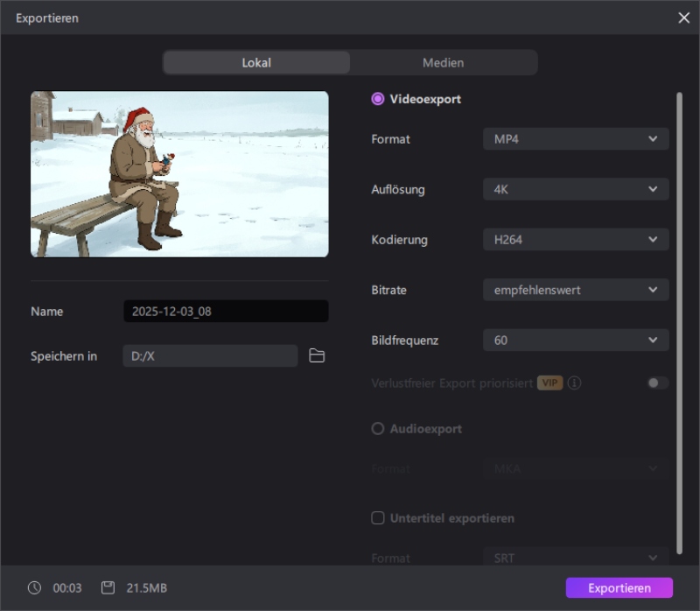Click the file size disk icon
The image size is (700, 611).
108,587
